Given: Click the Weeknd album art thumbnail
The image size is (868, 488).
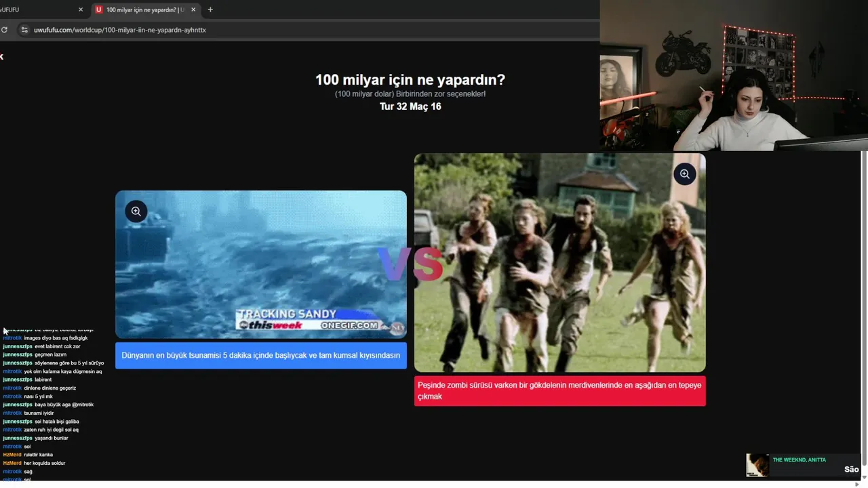Looking at the screenshot, I should (757, 465).
